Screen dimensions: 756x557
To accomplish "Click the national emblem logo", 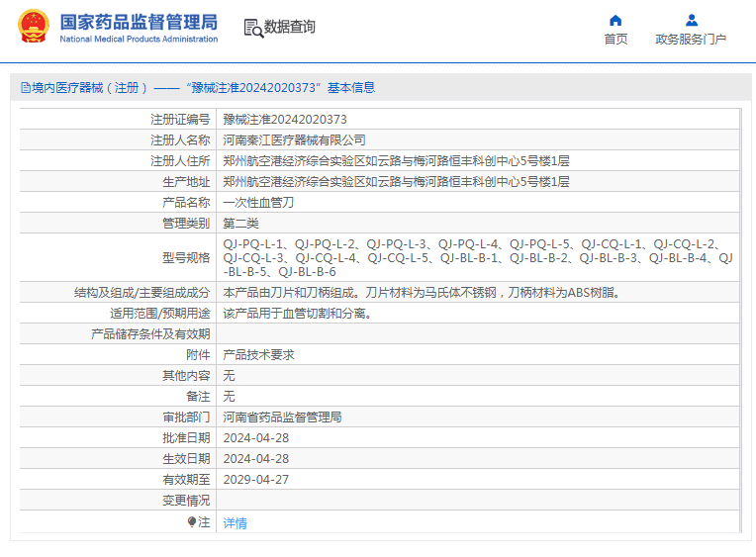I will pyautogui.click(x=34, y=27).
